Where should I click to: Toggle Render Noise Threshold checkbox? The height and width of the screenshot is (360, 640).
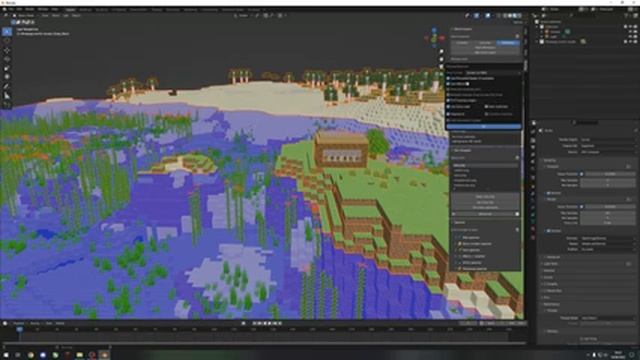tap(582, 207)
